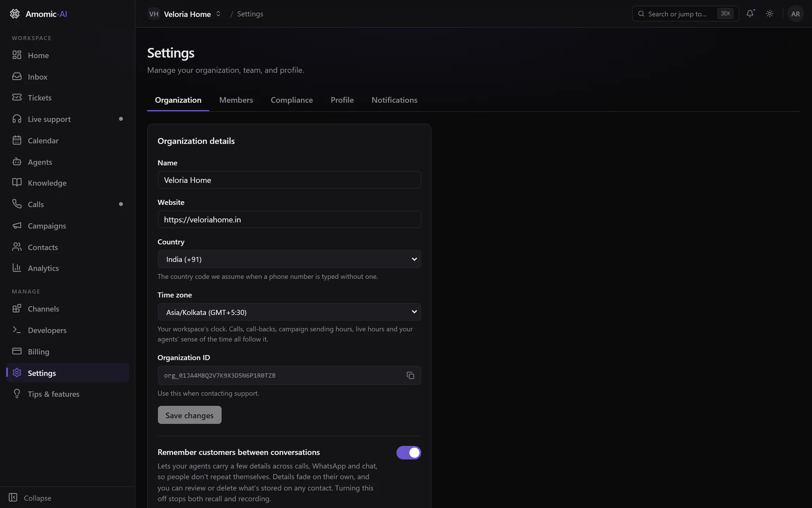Select the Profile tab
Viewport: 812px width, 508px height.
pos(342,100)
